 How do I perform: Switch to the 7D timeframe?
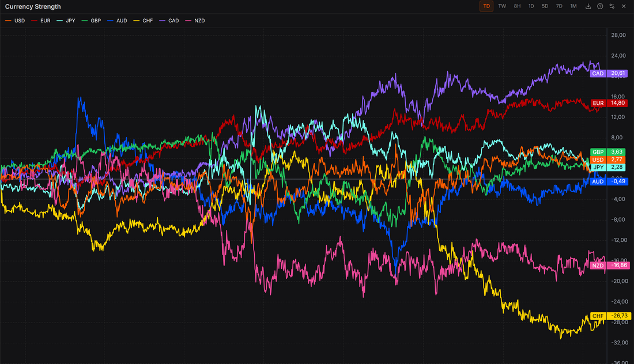(x=559, y=6)
